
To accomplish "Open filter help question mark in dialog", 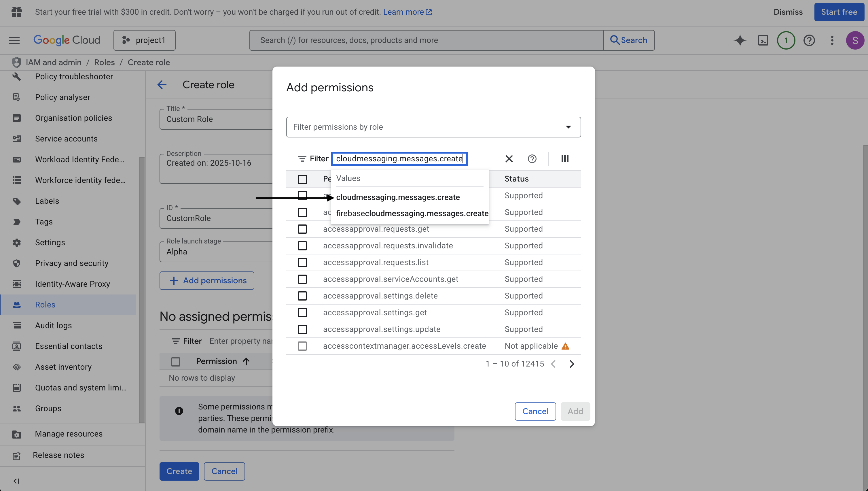I will point(532,158).
